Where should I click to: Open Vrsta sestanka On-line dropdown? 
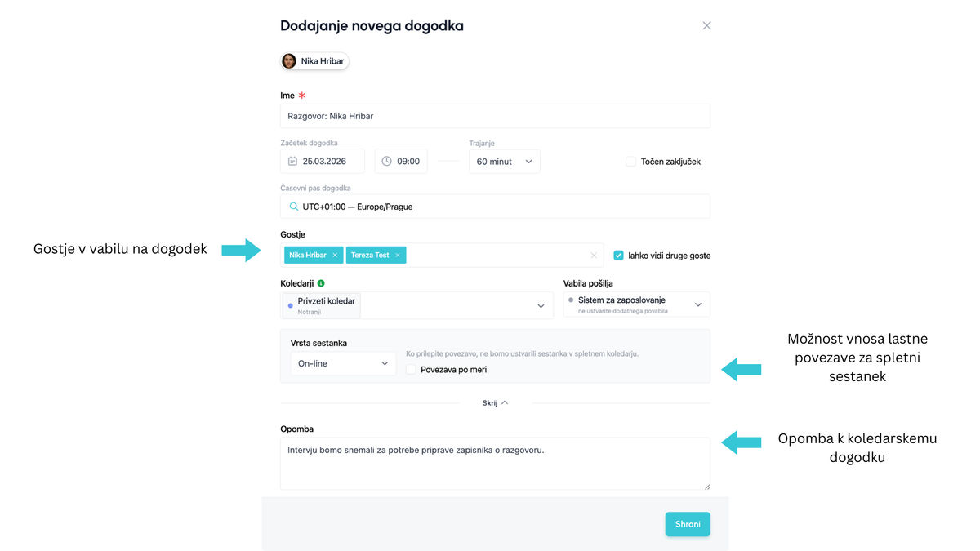pyautogui.click(x=343, y=363)
